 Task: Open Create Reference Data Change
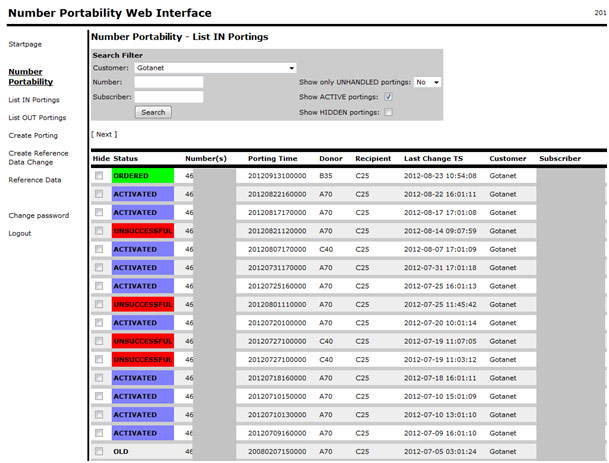tap(38, 158)
